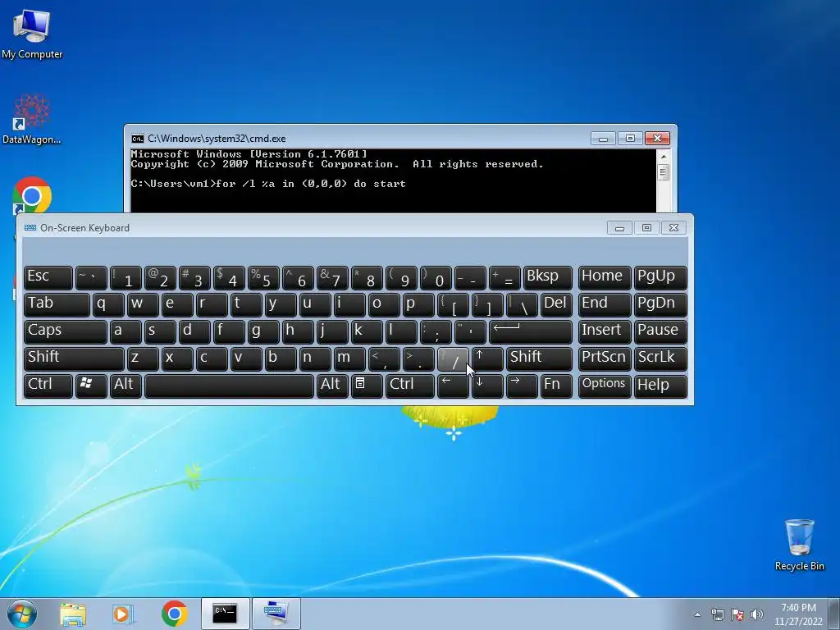Click the forward slash key

[453, 359]
